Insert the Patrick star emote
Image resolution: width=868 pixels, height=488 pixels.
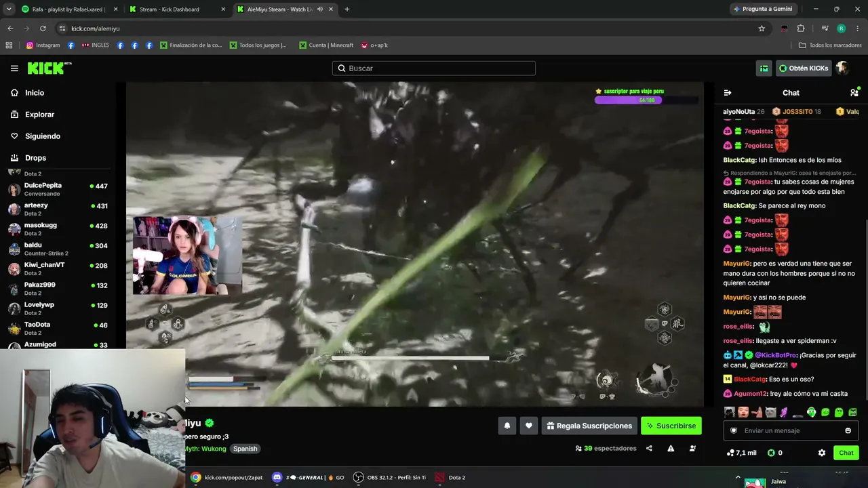point(757,412)
